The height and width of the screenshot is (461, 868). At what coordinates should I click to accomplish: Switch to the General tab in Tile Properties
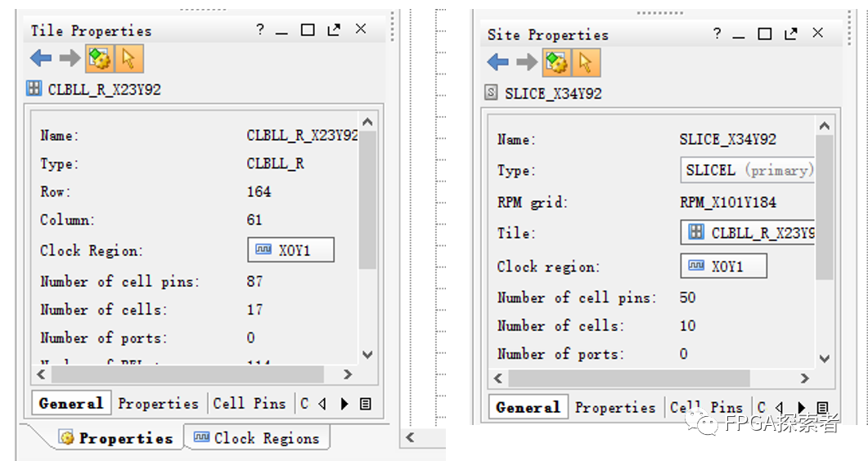click(x=71, y=403)
